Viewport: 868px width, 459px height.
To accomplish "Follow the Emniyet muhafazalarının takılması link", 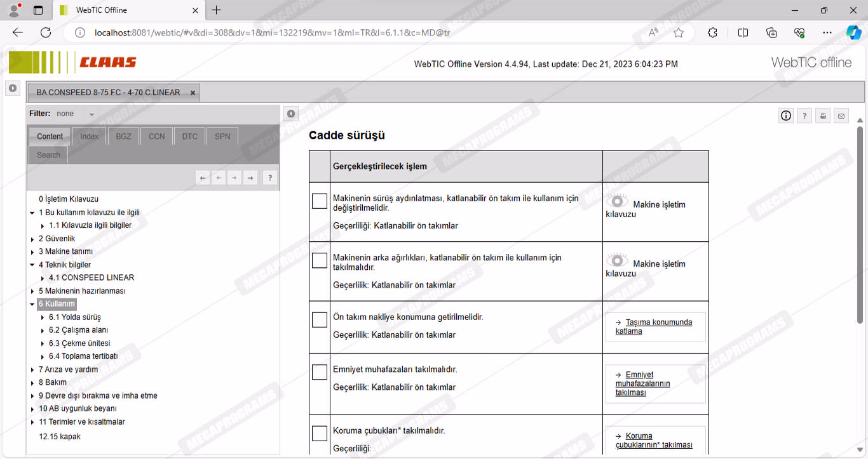I will 642,383.
